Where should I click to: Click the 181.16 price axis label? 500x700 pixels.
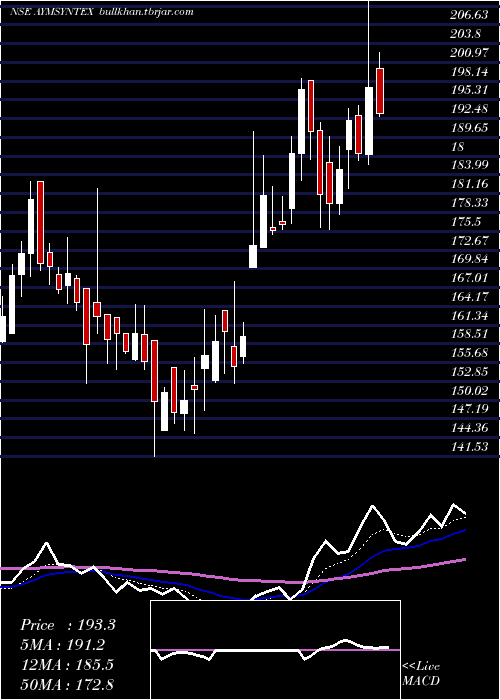469,184
